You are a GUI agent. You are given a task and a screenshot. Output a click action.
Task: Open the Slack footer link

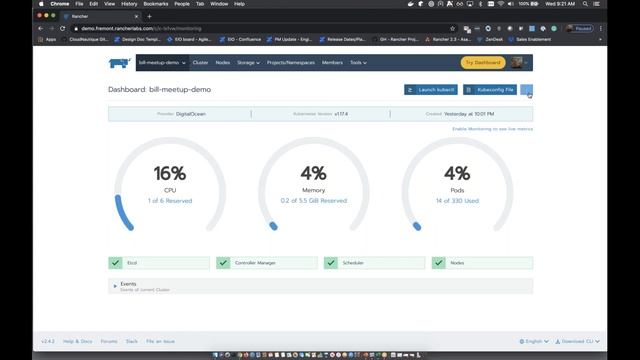[x=131, y=341]
